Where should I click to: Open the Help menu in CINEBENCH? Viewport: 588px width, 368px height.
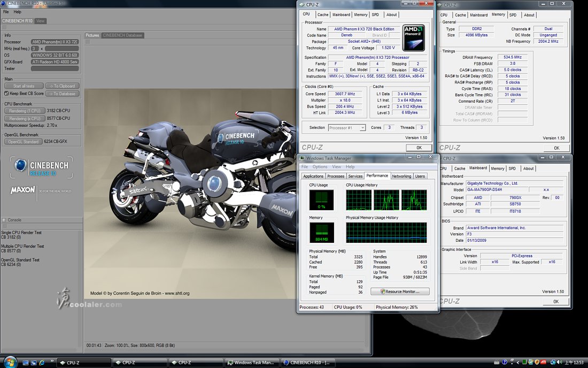click(x=17, y=12)
